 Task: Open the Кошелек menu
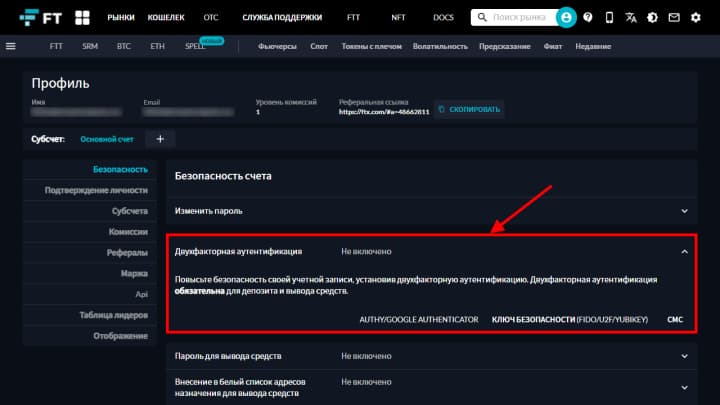click(x=166, y=17)
